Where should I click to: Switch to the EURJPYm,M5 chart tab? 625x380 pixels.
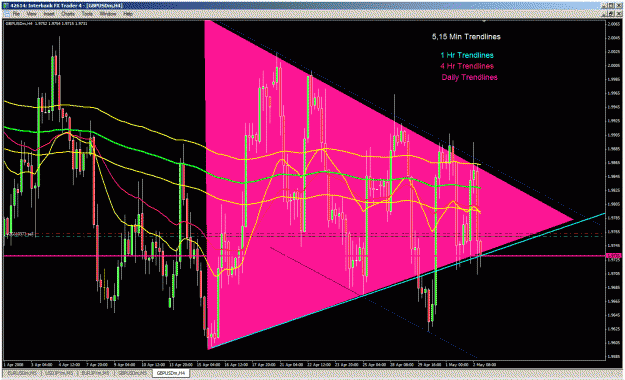[x=96, y=373]
